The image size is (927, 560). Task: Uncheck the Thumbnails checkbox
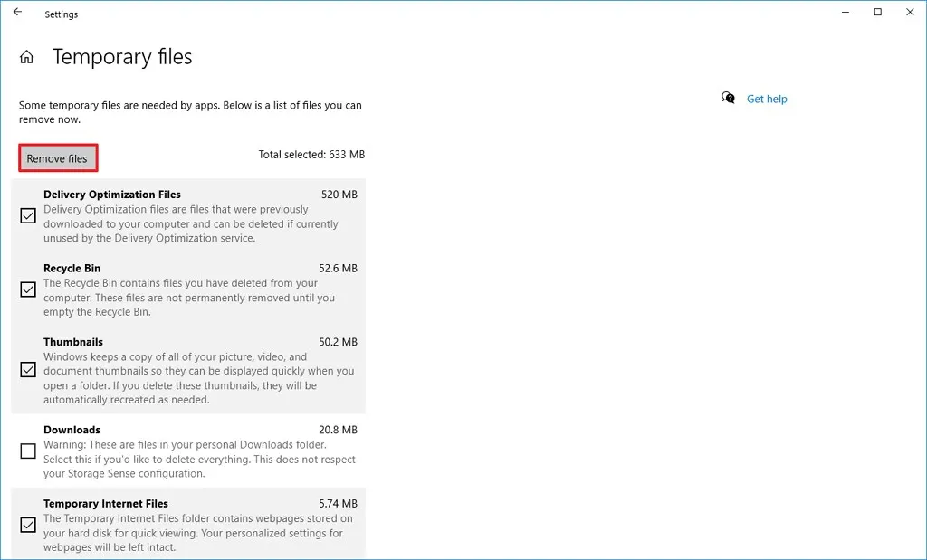pos(27,369)
